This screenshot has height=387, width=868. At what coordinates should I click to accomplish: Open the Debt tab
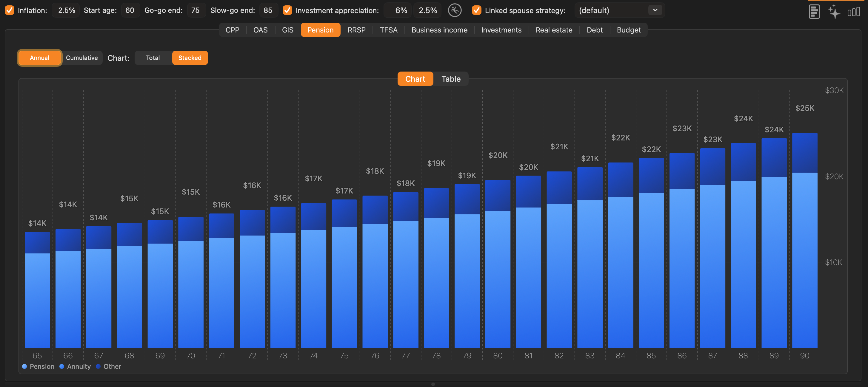click(595, 30)
